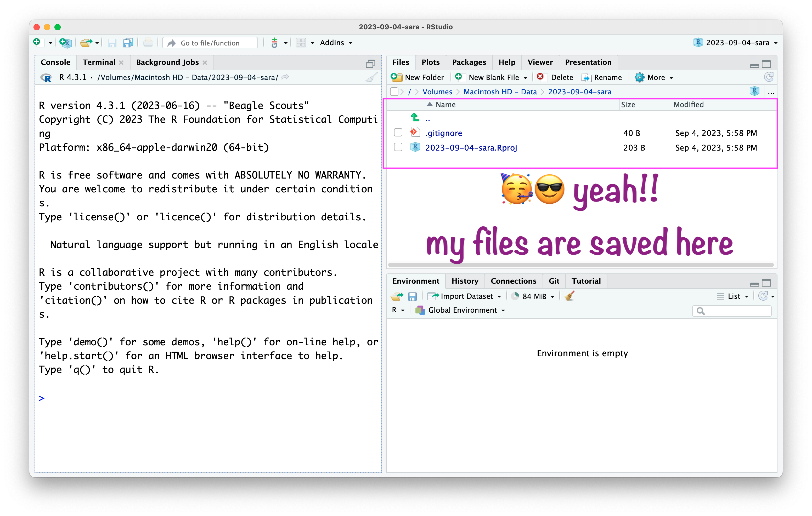Clear environment objects with the broom icon
812x516 pixels.
569,296
